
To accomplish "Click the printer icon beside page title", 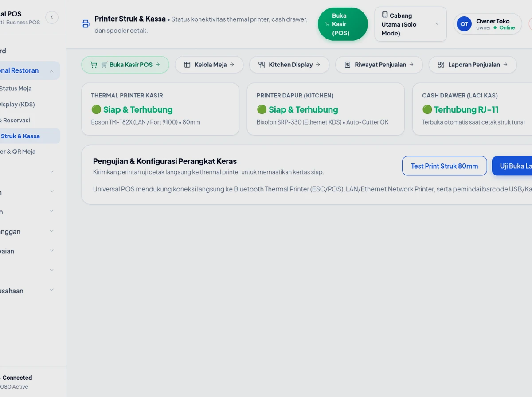I will 86,24.
